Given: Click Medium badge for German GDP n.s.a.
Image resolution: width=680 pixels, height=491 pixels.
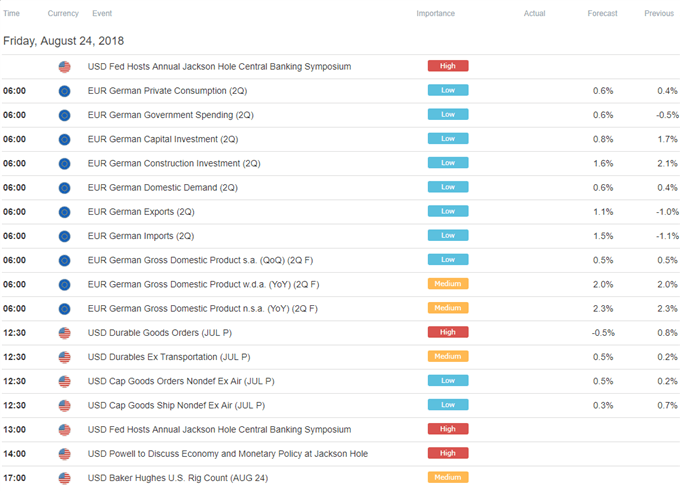Looking at the screenshot, I should click(x=448, y=308).
